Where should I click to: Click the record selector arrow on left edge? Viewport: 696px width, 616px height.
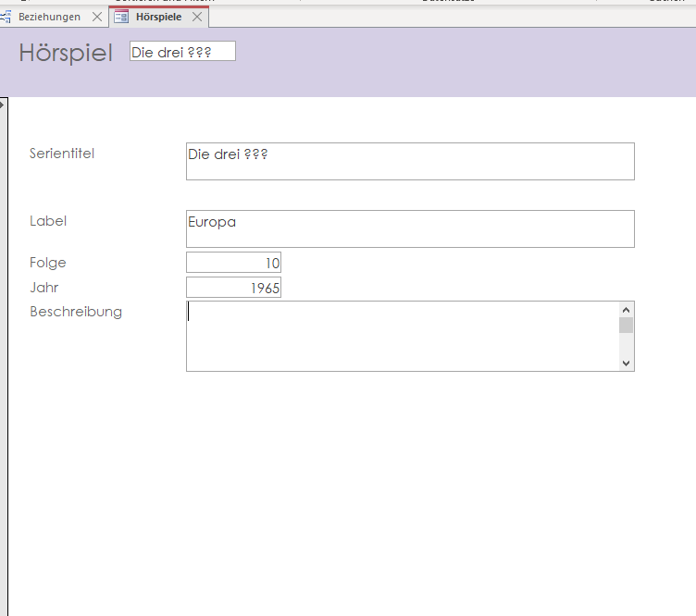tap(3, 105)
